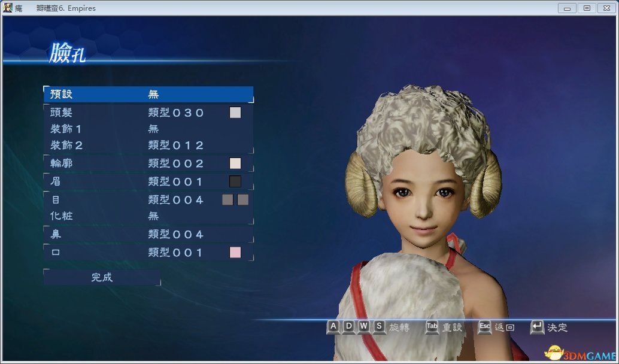This screenshot has height=364, width=619.
Task: Click the pink mouth color swatch
Action: [235, 252]
